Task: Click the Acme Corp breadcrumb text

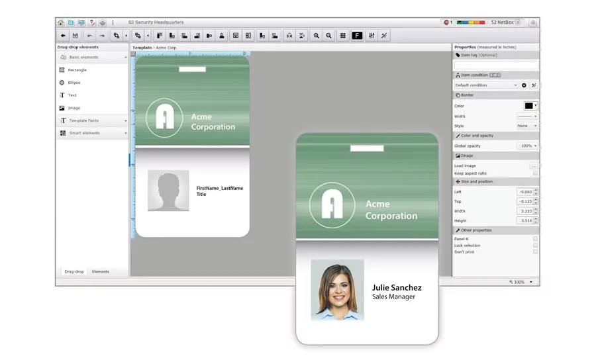Action: click(x=166, y=48)
